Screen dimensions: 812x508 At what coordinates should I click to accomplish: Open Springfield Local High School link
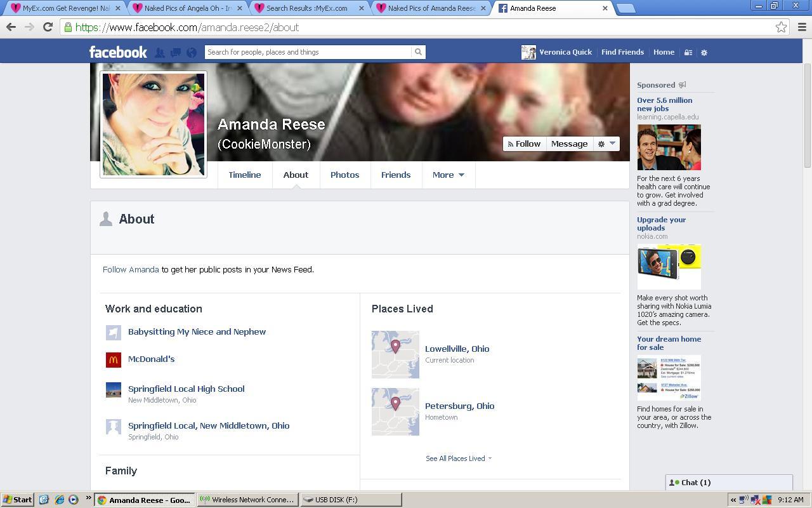click(x=186, y=389)
